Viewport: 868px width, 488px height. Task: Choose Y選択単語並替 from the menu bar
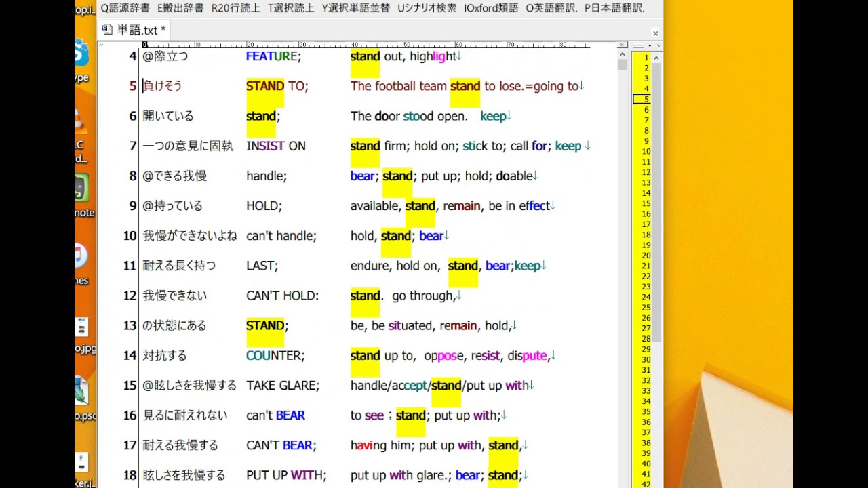[355, 8]
